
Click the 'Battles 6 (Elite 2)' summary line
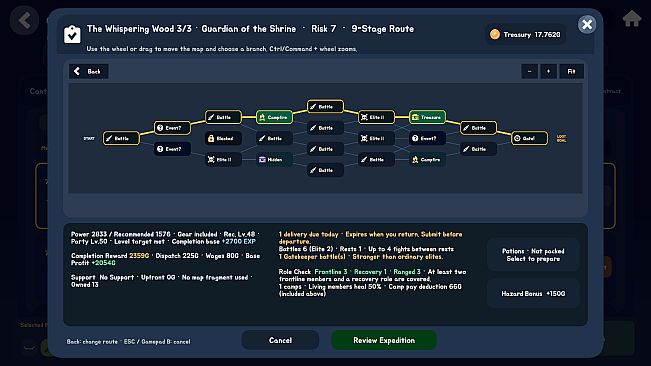pos(306,249)
